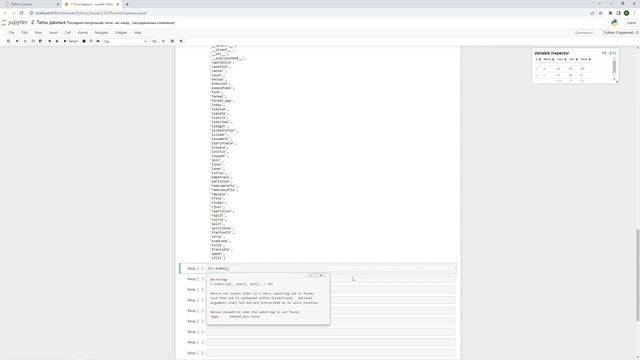This screenshot has height=360, width=640.
Task: Open the Navigate menu
Action: [101, 33]
